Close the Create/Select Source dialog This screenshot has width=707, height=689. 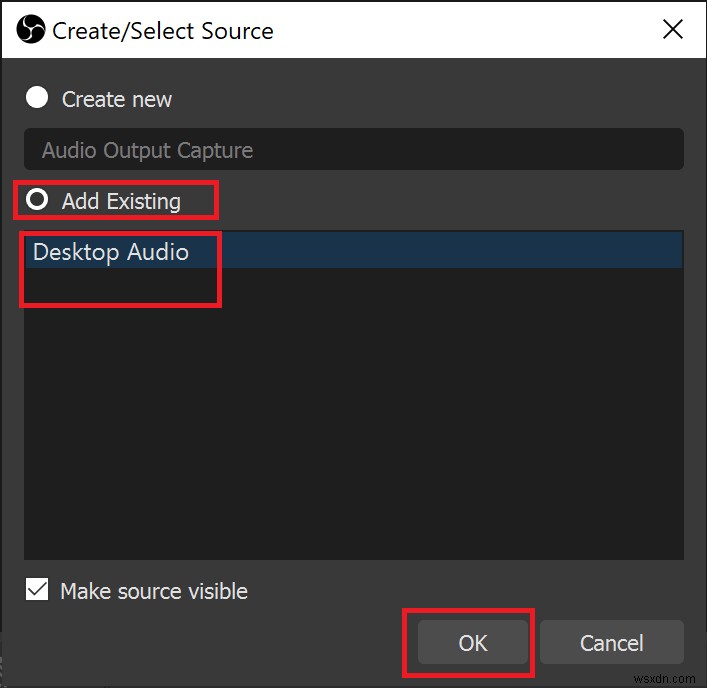point(673,29)
